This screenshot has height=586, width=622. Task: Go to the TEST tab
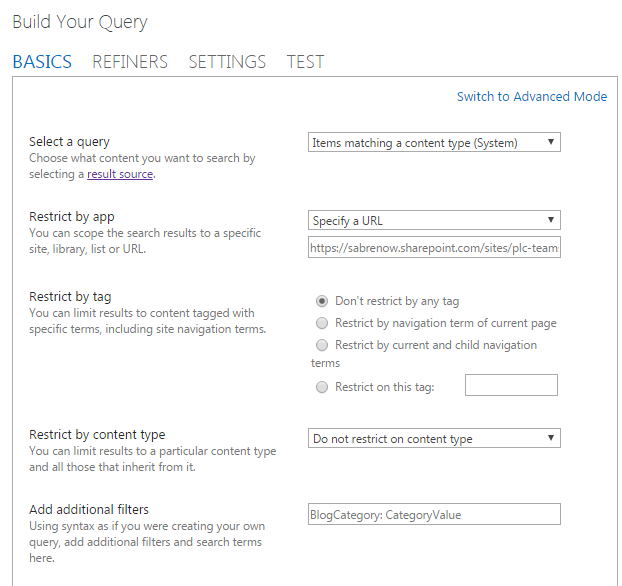tap(305, 62)
